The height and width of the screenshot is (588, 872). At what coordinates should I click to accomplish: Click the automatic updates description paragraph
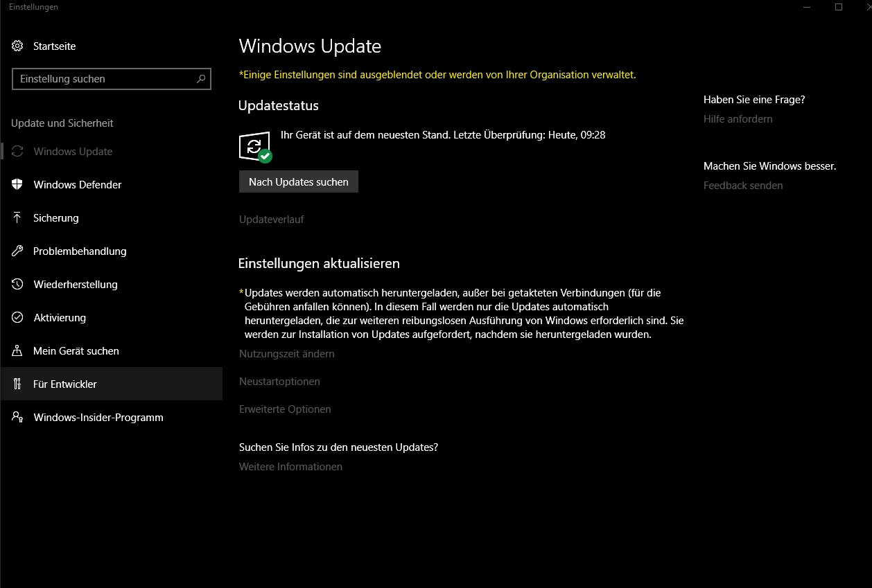tap(463, 314)
